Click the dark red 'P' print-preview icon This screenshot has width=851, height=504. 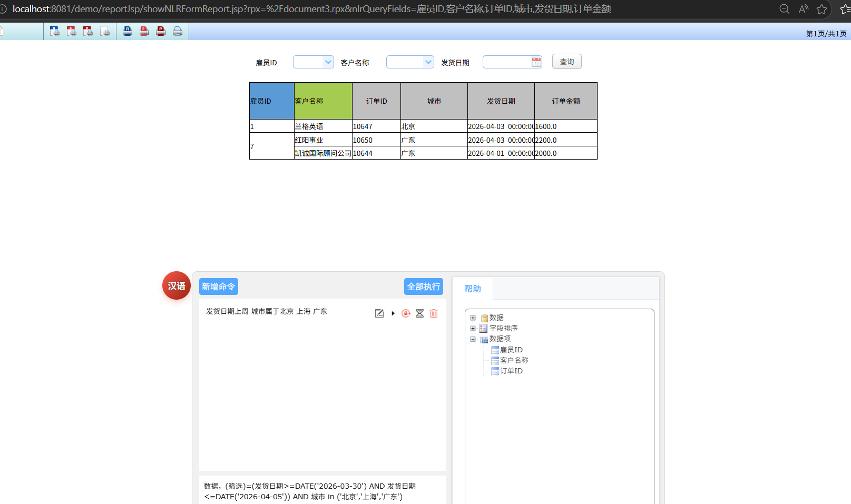pos(88,31)
